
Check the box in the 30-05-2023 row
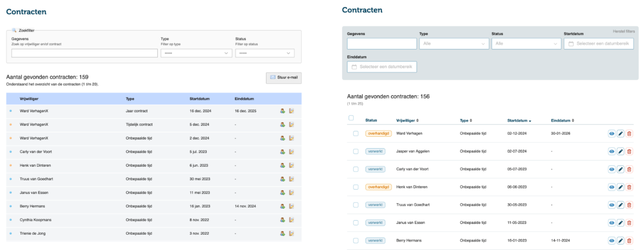[356, 205]
